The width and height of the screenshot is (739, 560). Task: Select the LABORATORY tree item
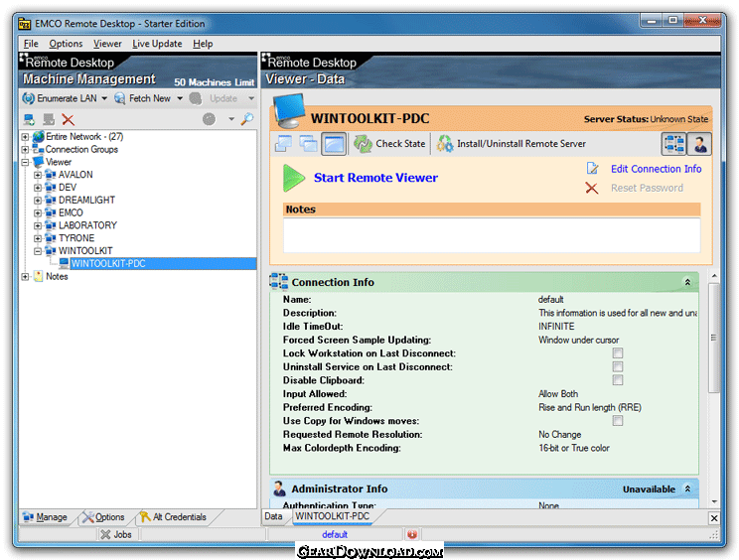[x=87, y=225]
